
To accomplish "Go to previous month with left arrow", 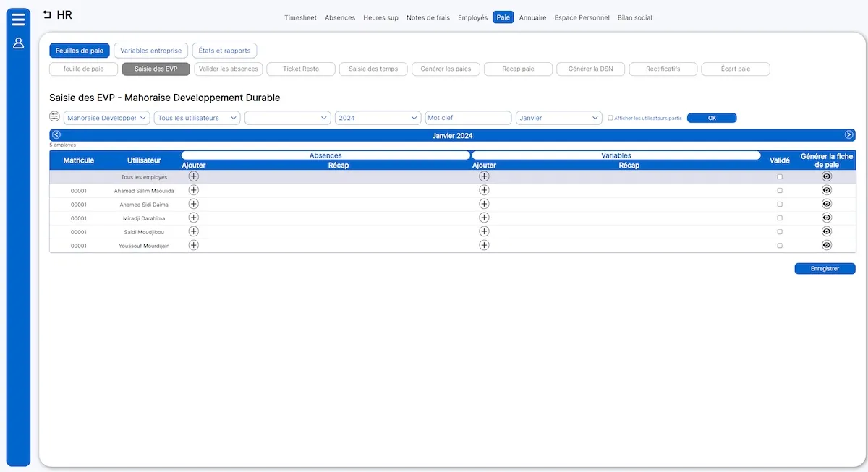I will coord(56,135).
